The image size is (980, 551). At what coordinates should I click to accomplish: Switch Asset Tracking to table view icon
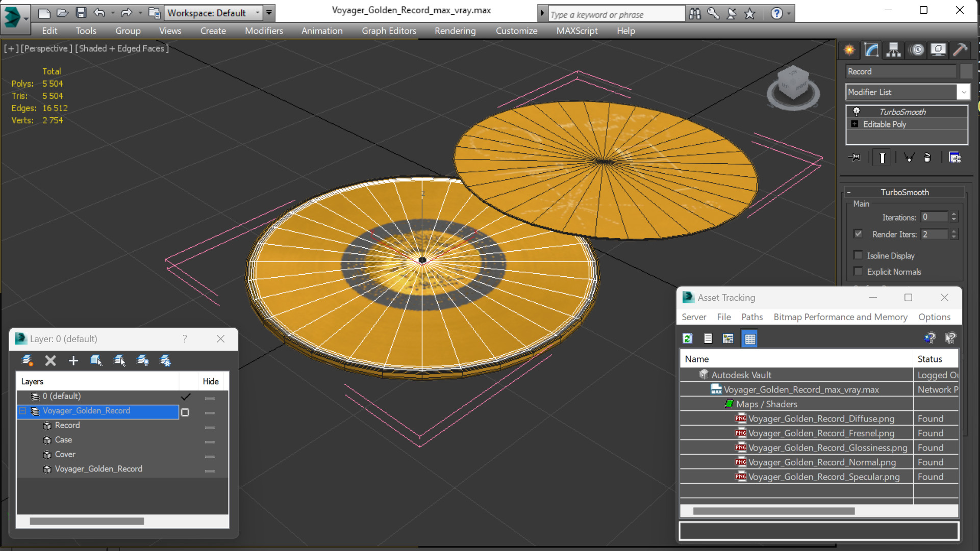[750, 338]
